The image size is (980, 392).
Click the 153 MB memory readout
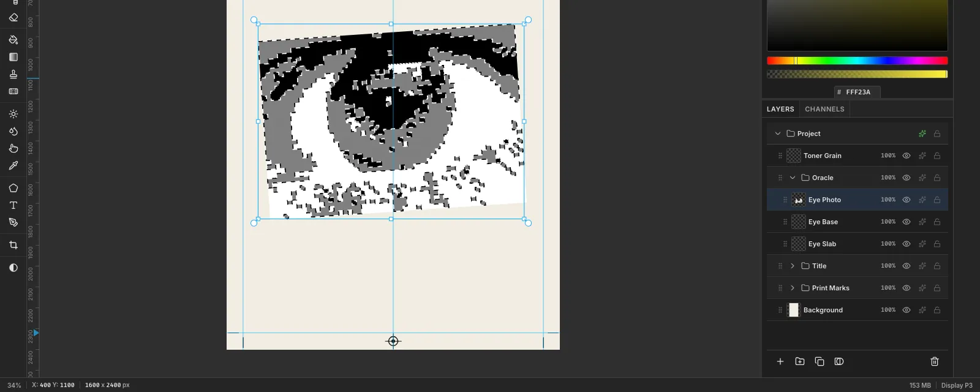coord(920,385)
